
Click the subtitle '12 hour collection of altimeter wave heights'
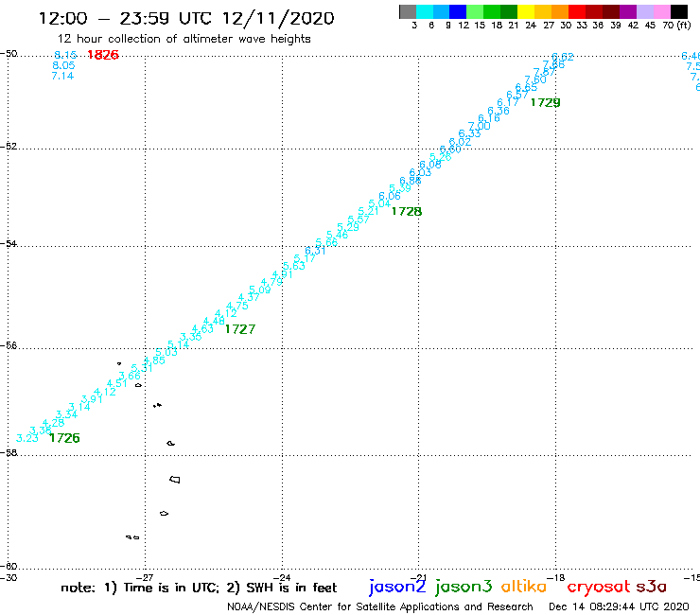pyautogui.click(x=184, y=39)
